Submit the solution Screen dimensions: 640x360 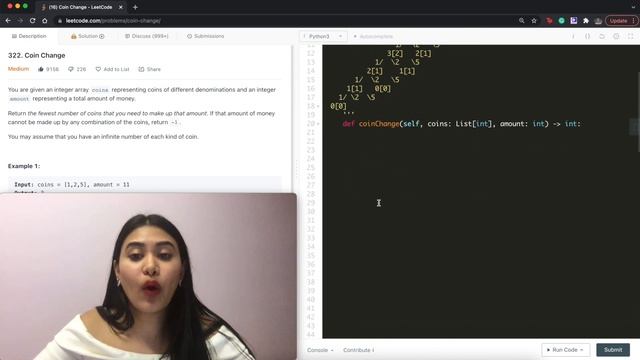click(613, 350)
